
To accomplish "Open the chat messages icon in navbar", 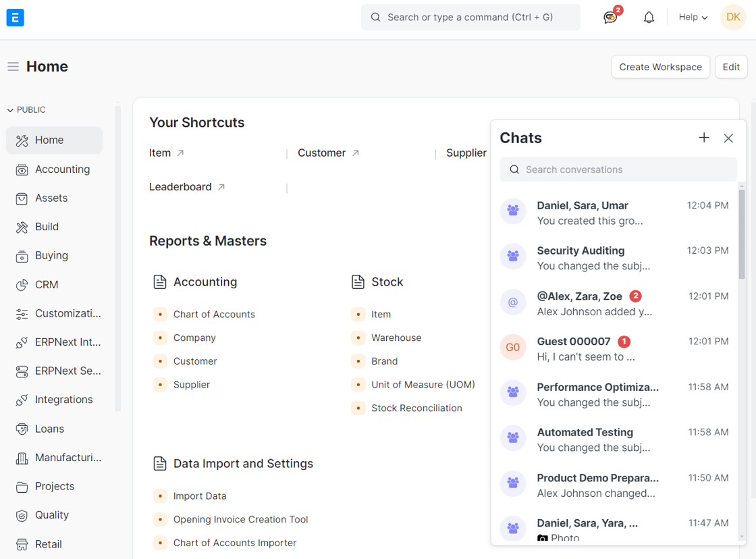I will pos(610,18).
